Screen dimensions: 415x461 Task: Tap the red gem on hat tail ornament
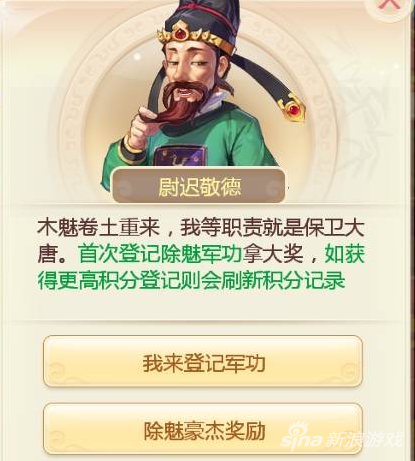coord(294,109)
